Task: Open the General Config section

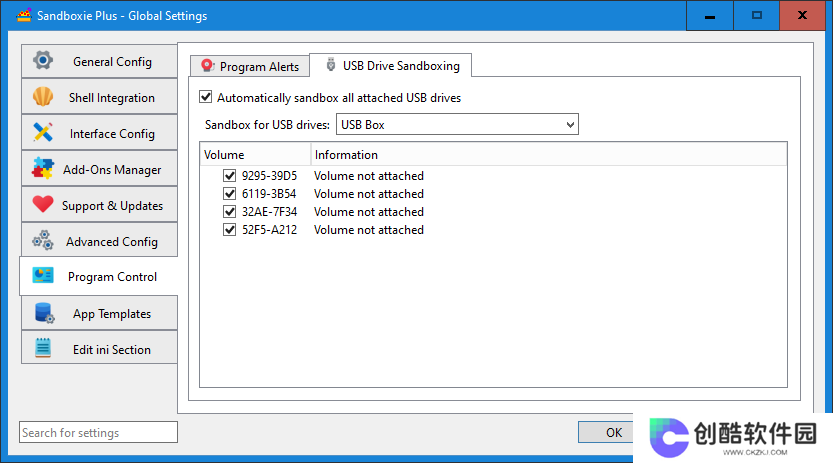Action: (99, 61)
